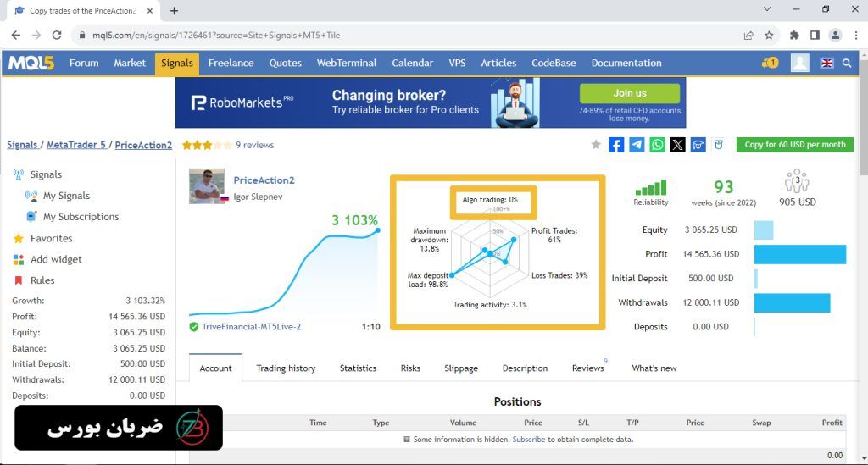Image resolution: width=868 pixels, height=465 pixels.
Task: Open the UK flag language selector
Action: 826,63
